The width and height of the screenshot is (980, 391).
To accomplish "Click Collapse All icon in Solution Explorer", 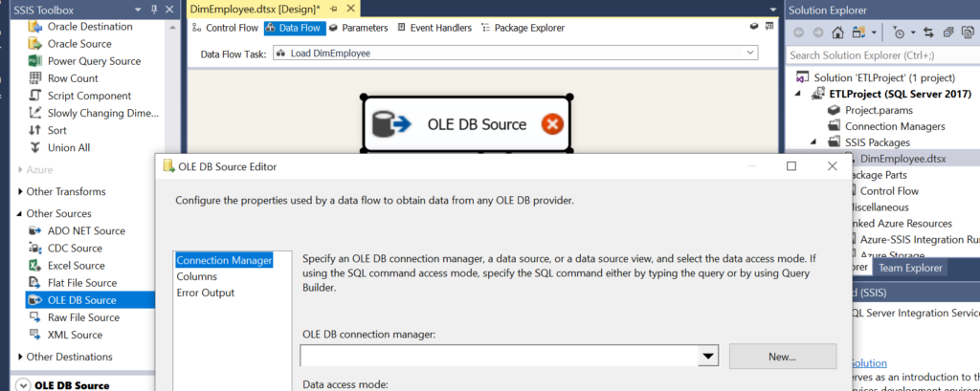I will [948, 32].
